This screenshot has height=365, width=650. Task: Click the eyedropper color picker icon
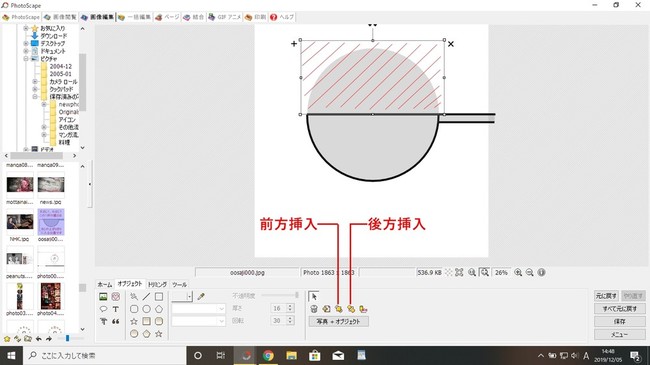pyautogui.click(x=201, y=297)
